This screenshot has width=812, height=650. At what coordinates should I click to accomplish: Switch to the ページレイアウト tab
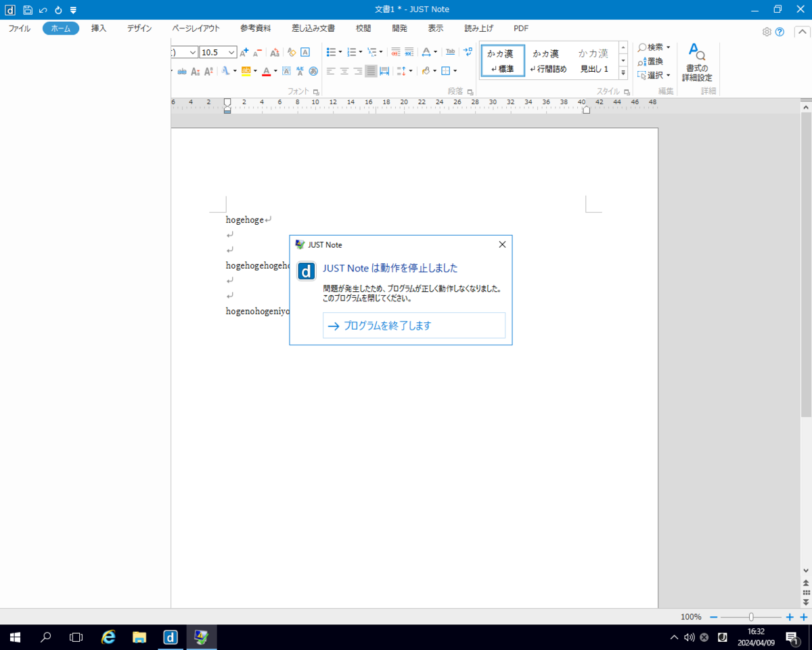196,28
